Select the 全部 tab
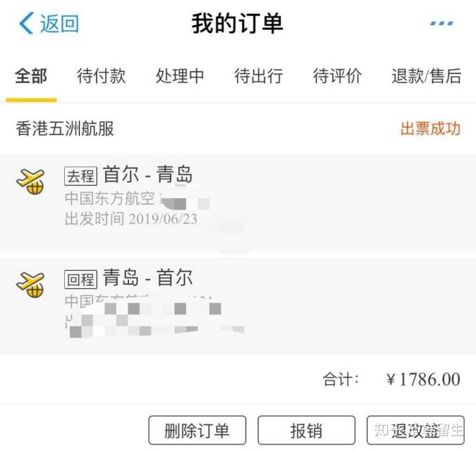This screenshot has width=476, height=450. pos(31,76)
